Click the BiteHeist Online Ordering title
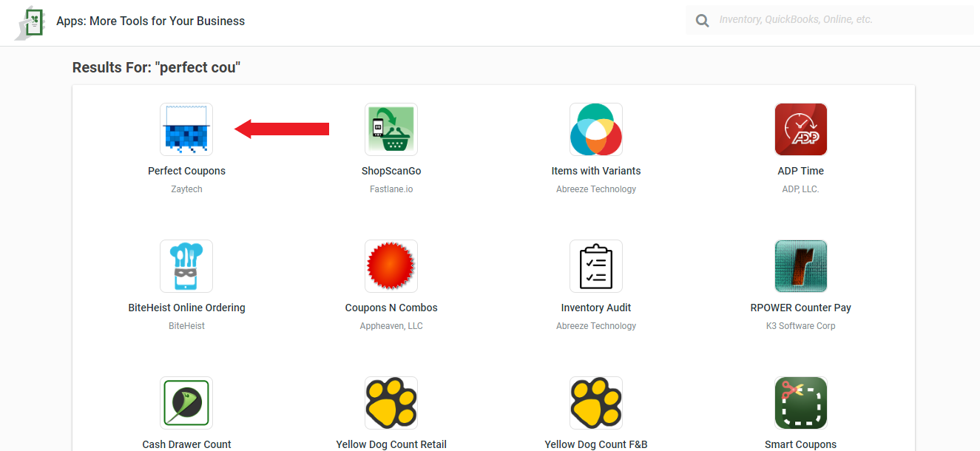Screen dimensions: 980x451 (186, 308)
